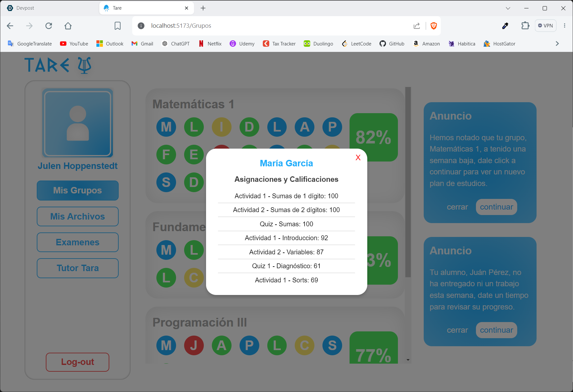View site information icon in address bar

pyautogui.click(x=141, y=26)
